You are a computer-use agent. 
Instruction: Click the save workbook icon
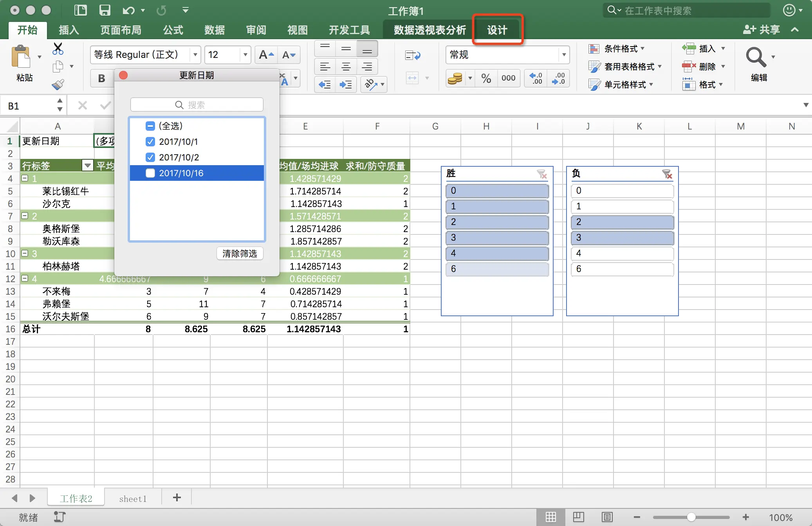click(105, 10)
